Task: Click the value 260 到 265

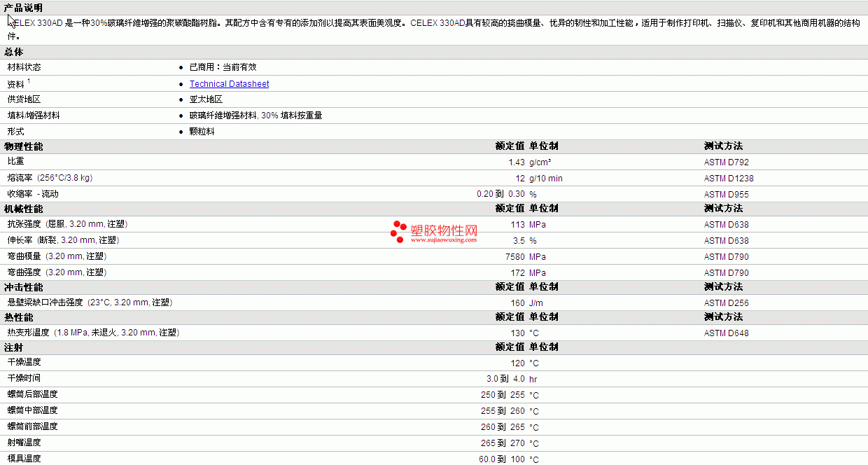Action: point(503,427)
